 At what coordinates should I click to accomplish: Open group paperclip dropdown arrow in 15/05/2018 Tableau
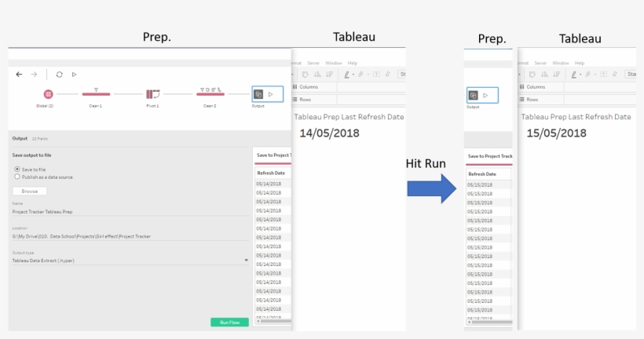tap(595, 75)
